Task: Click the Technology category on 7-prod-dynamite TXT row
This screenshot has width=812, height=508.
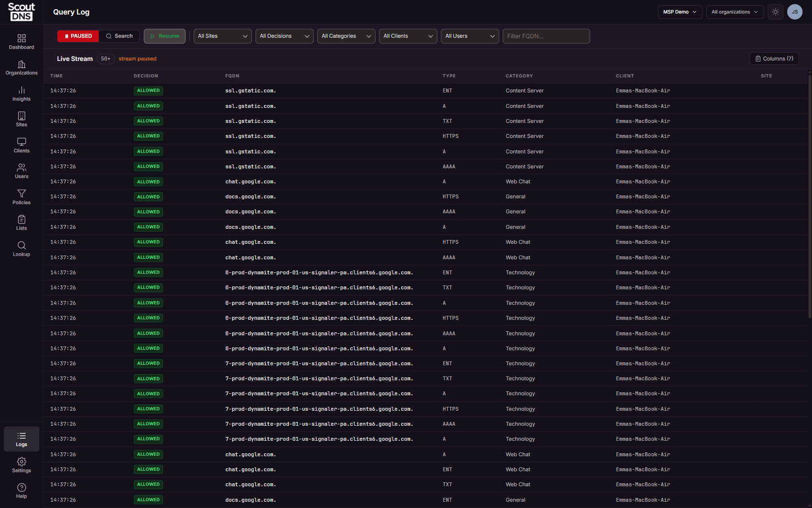Action: click(520, 379)
